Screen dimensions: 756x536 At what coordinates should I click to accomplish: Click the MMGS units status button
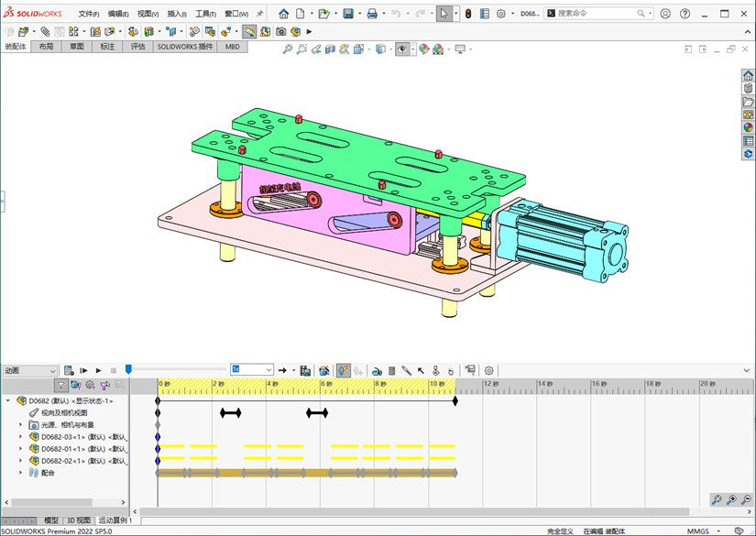pos(697,531)
